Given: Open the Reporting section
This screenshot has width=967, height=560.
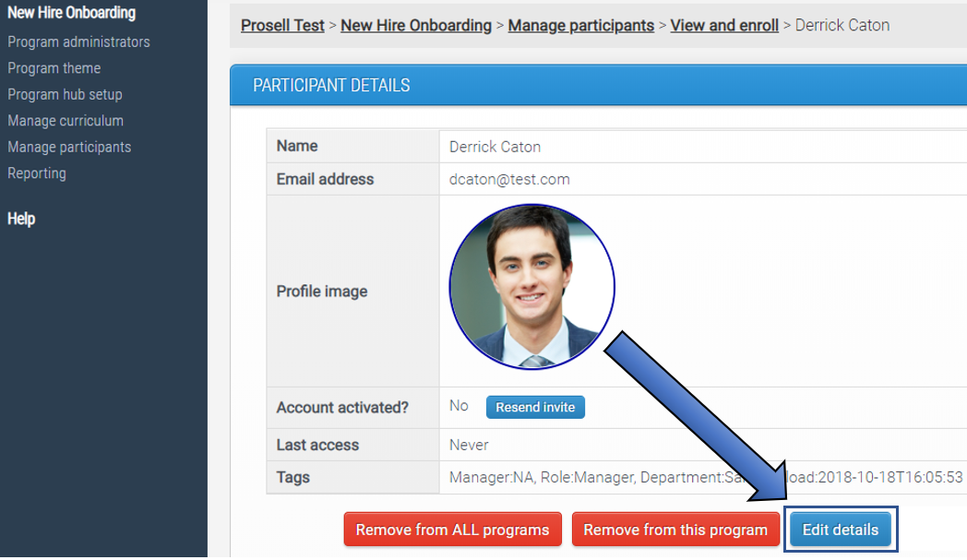Looking at the screenshot, I should point(37,173).
